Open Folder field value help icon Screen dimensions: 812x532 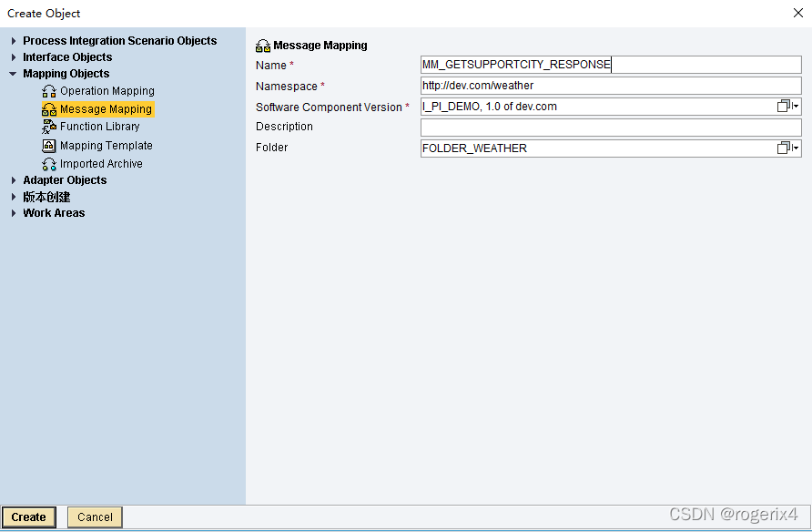(787, 148)
